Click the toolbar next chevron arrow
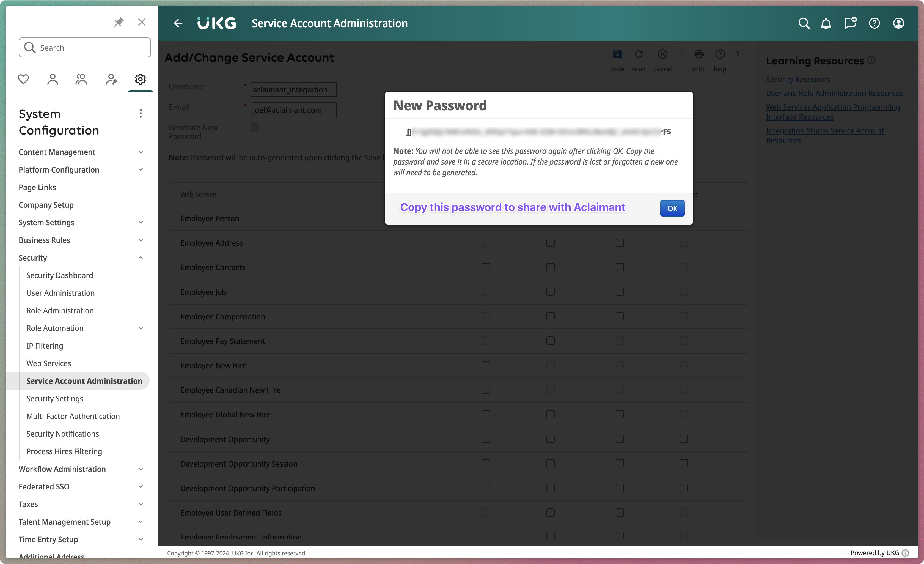This screenshot has width=924, height=564. click(x=738, y=54)
